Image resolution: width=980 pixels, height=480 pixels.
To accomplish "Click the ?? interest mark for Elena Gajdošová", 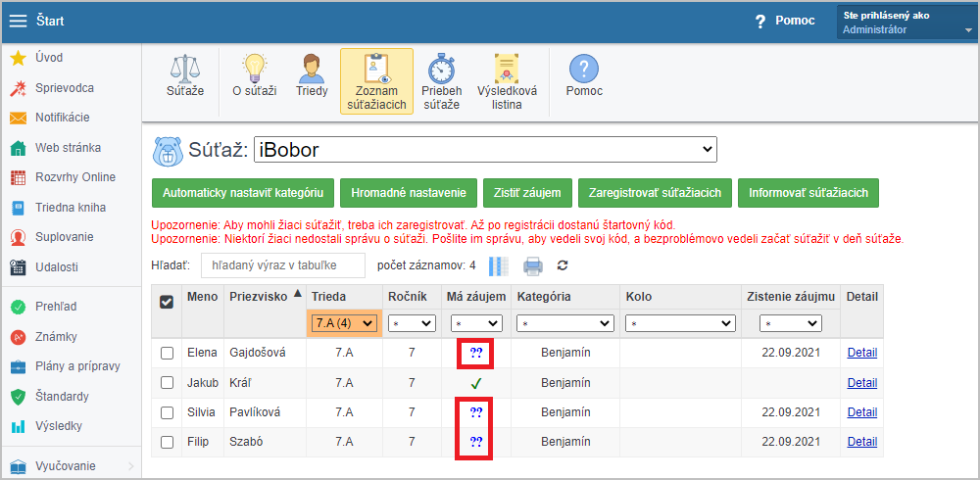I will click(x=476, y=353).
